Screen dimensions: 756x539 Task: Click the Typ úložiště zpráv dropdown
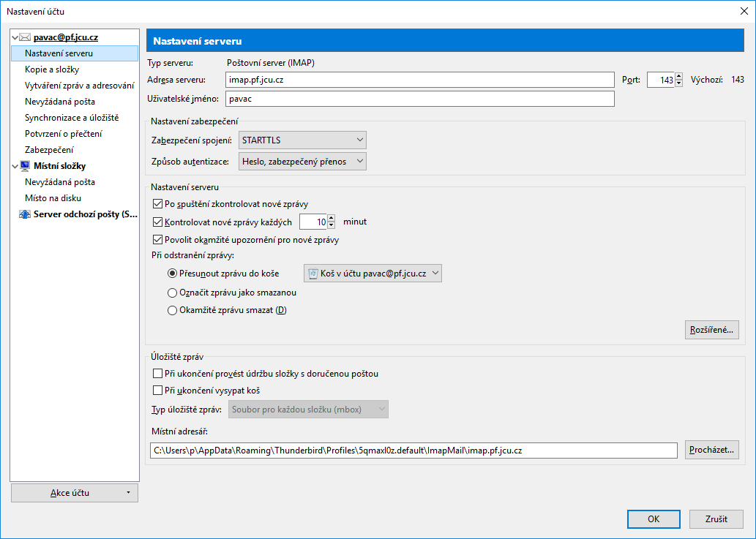tap(308, 410)
